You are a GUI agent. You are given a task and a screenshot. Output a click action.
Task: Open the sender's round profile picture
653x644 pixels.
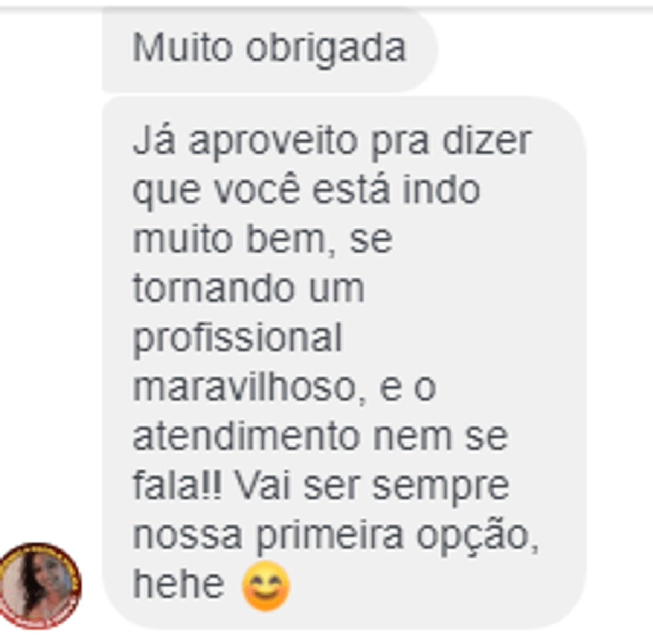(39, 586)
